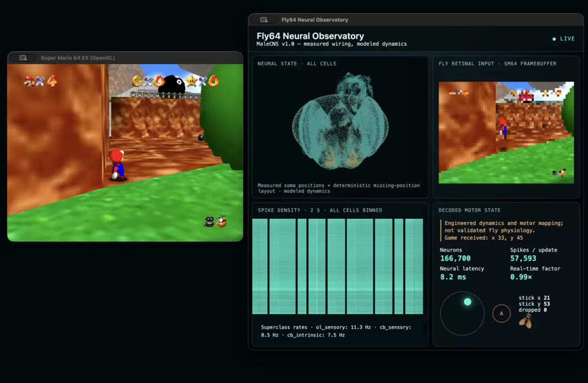Click the 'stick y 53' readout
Viewport: 588px width, 383px height.
tap(534, 303)
